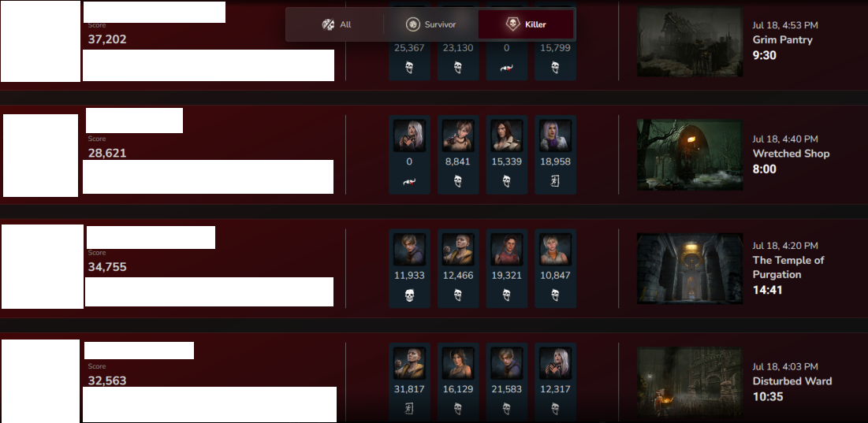Select the All matches filter tab
868x423 pixels.
(336, 24)
